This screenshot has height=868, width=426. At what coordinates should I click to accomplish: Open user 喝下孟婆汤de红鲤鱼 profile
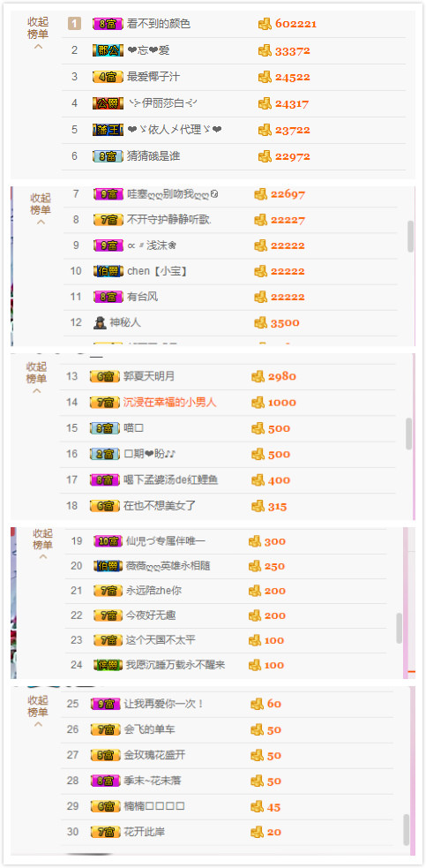(171, 480)
